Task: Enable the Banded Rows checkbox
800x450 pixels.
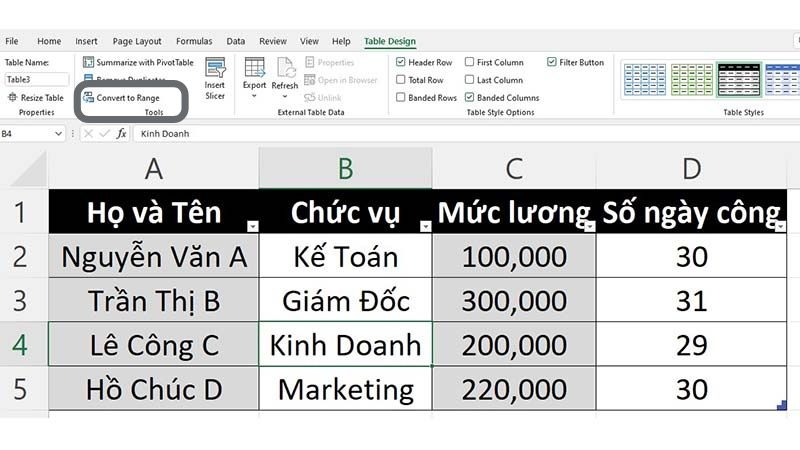Action: (x=401, y=97)
